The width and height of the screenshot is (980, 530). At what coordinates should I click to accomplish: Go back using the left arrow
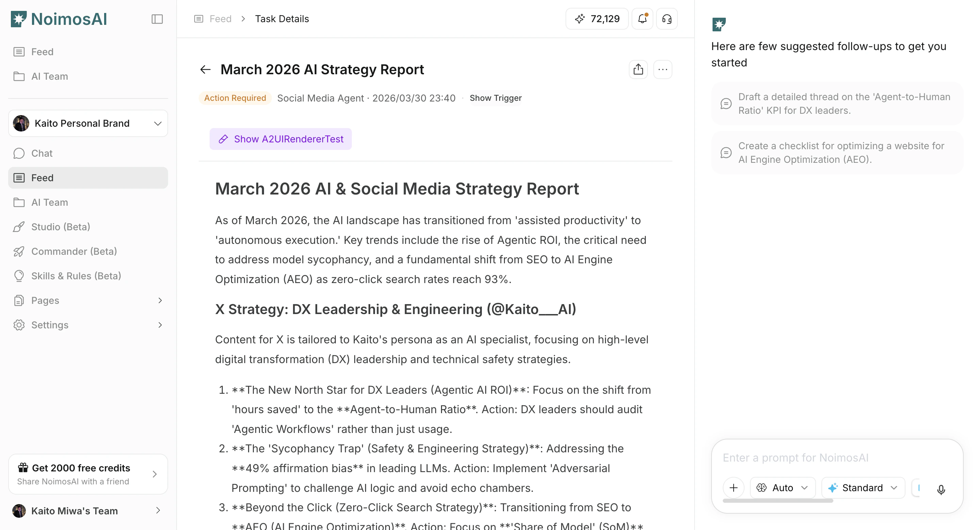206,69
